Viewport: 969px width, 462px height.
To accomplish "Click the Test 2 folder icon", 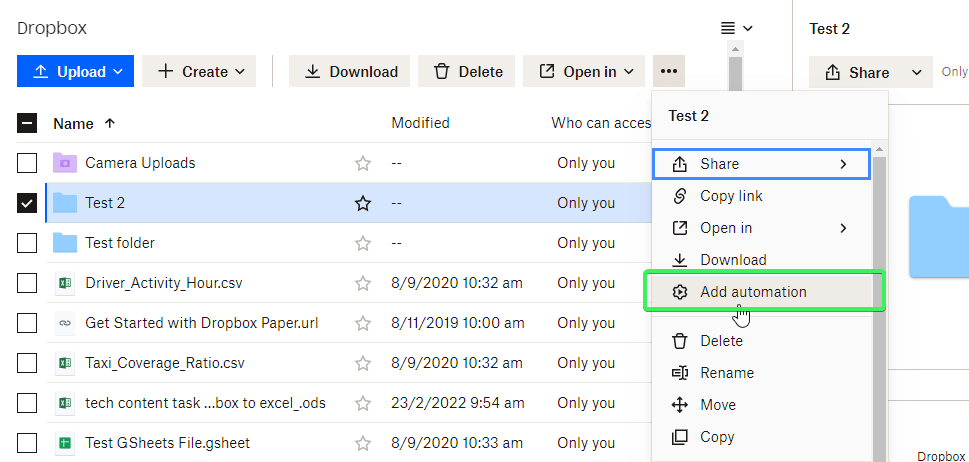I will pos(65,203).
